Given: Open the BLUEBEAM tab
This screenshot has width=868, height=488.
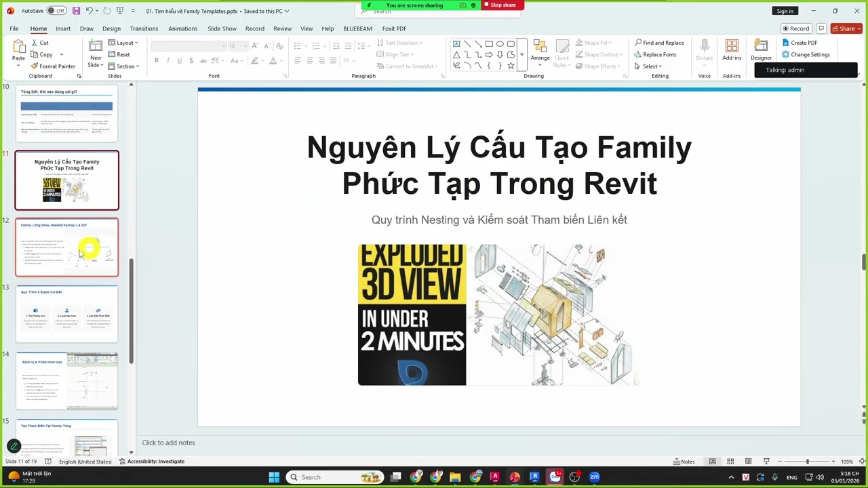Looking at the screenshot, I should coord(357,28).
